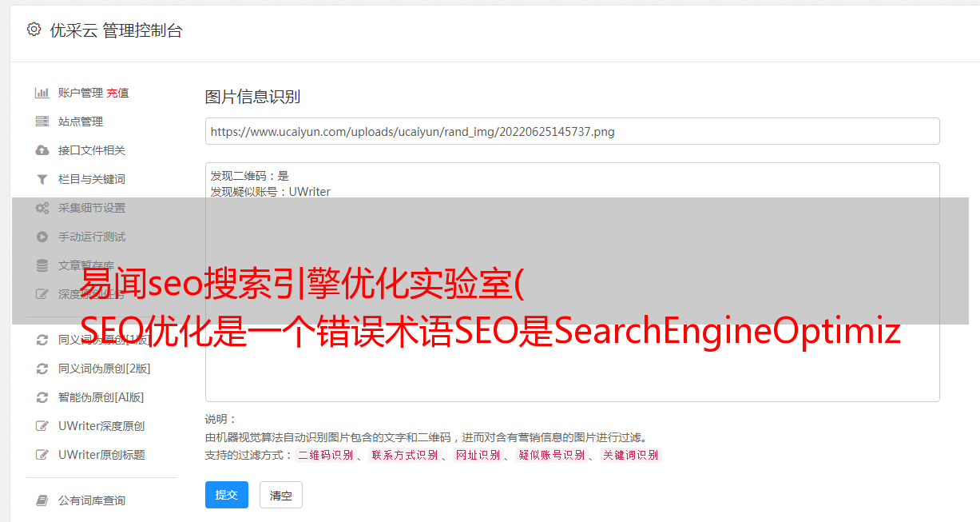Click the blue 提交 button

click(x=227, y=495)
